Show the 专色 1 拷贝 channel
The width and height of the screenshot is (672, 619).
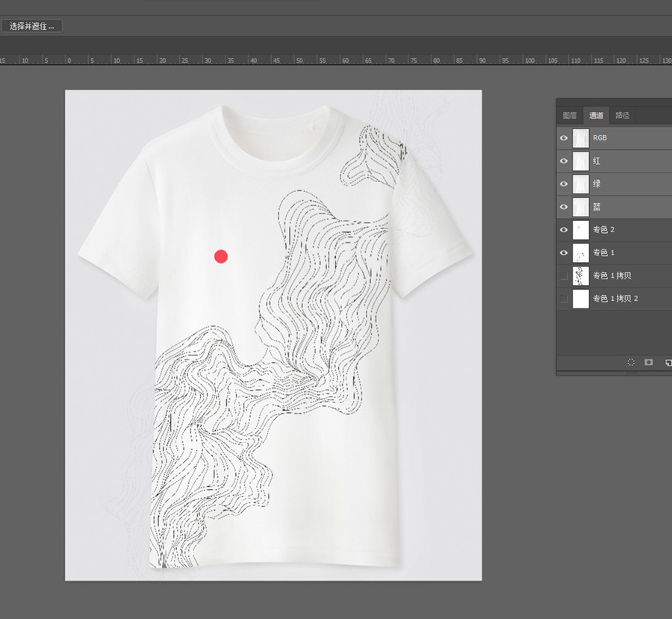tap(564, 276)
